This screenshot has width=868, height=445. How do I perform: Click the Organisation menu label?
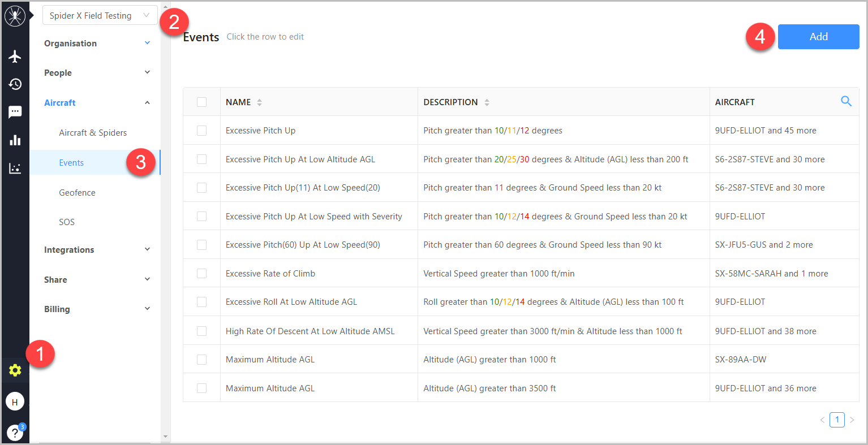pyautogui.click(x=70, y=44)
